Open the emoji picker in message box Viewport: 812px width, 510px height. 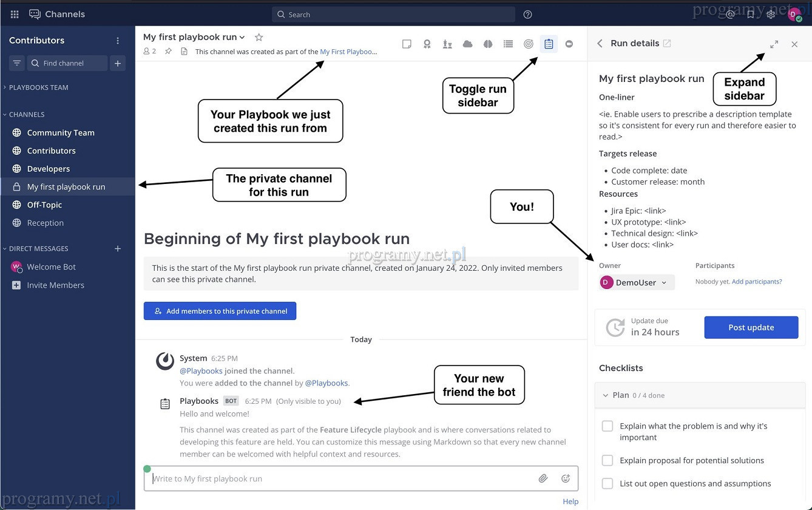click(566, 478)
